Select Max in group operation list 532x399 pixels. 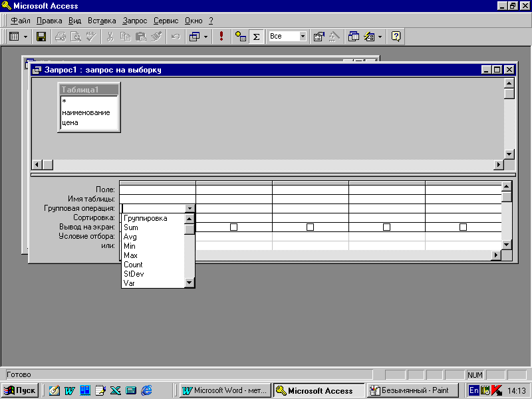click(153, 255)
